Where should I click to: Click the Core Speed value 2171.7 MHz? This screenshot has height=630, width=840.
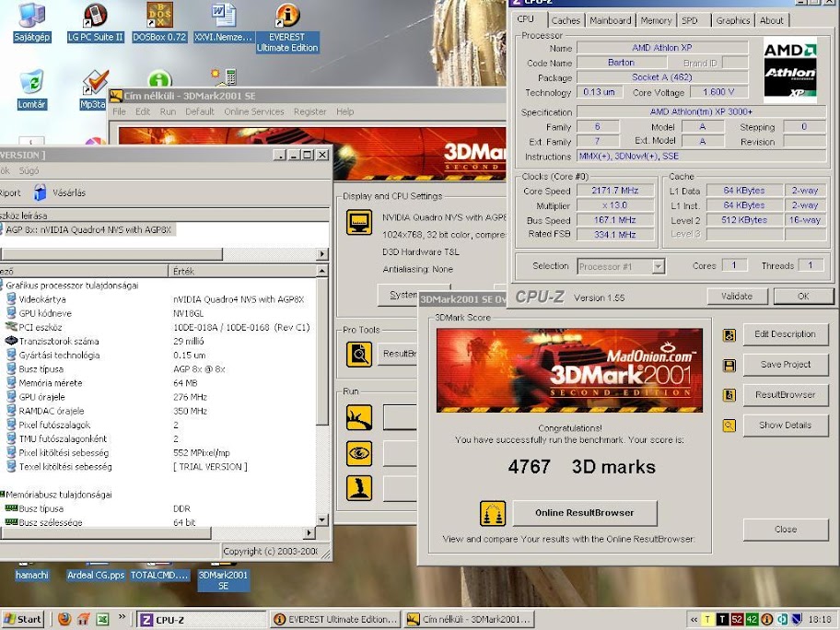pos(615,191)
